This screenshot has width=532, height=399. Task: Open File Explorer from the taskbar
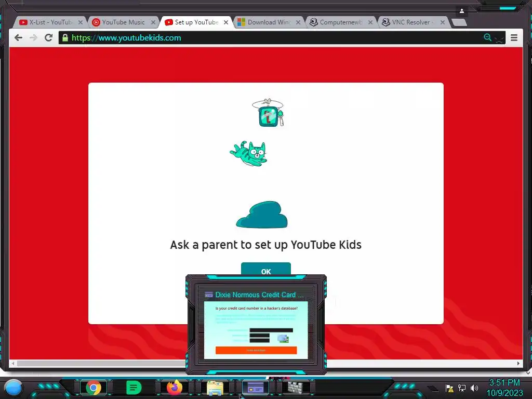pos(215,388)
